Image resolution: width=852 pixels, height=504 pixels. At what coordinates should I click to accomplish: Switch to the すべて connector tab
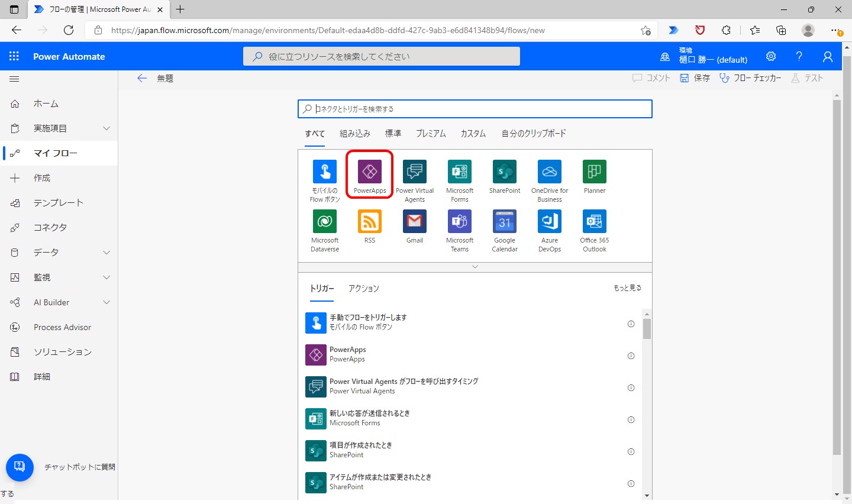(315, 134)
